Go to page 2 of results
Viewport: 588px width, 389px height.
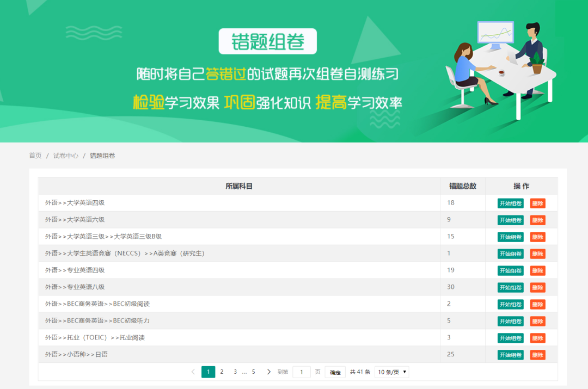point(222,372)
